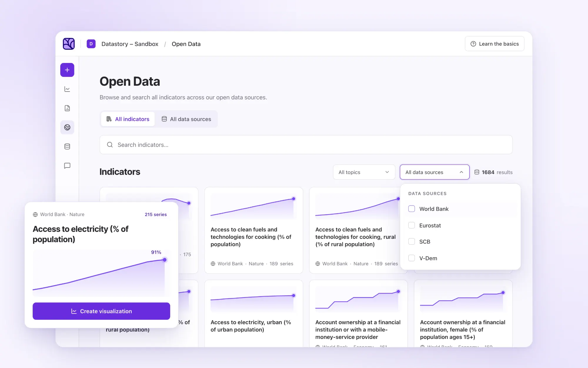Click the magnifier icon in search bar
Viewport: 588px width, 368px height.
point(110,145)
